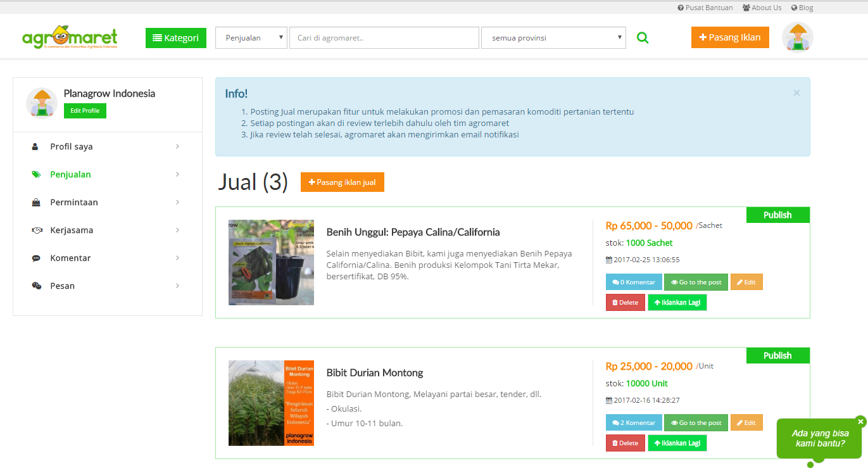Select Penjualan in the sidebar

(70, 175)
